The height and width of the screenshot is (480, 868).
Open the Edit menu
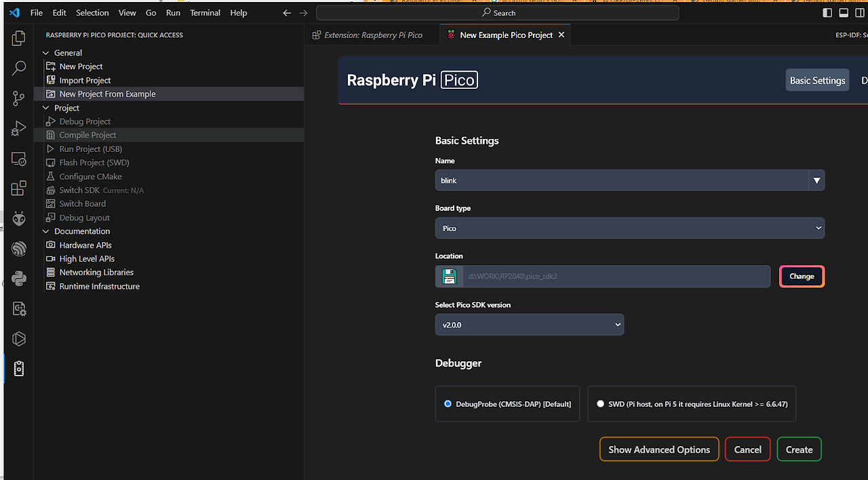tap(60, 13)
